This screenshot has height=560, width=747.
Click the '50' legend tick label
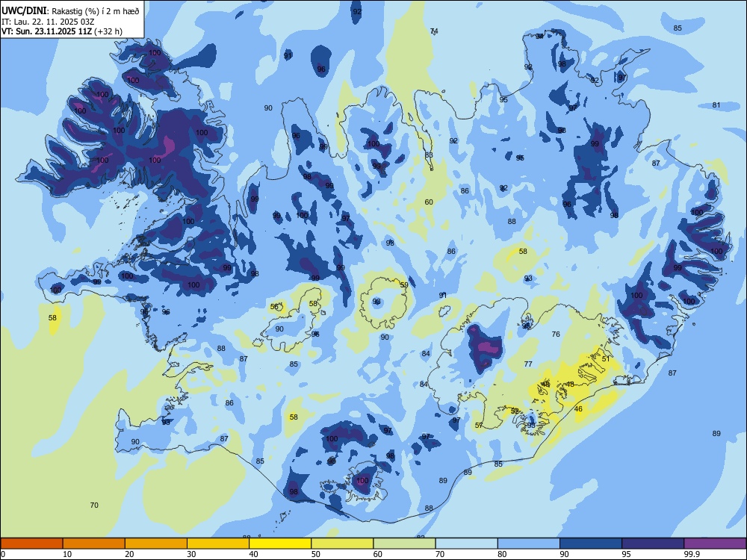tap(316, 554)
